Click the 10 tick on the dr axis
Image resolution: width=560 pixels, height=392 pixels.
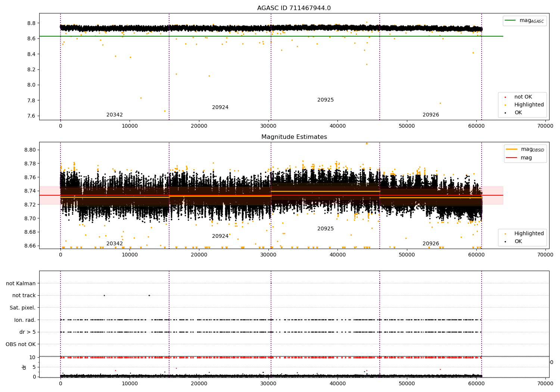(32, 358)
